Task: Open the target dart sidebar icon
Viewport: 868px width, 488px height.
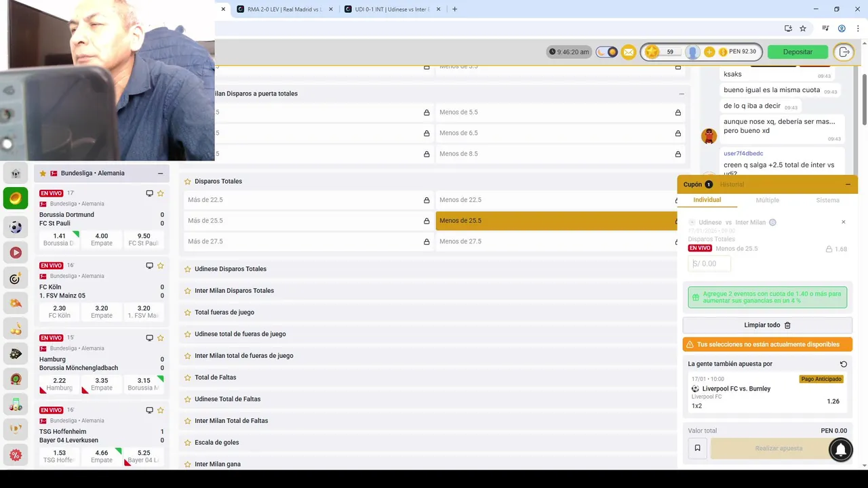Action: pyautogui.click(x=16, y=278)
